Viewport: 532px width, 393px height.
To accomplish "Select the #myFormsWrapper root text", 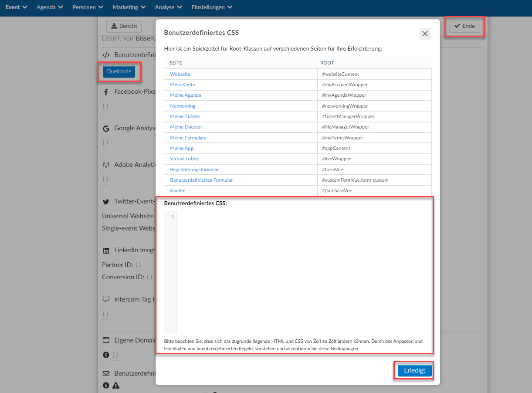I will coord(342,138).
